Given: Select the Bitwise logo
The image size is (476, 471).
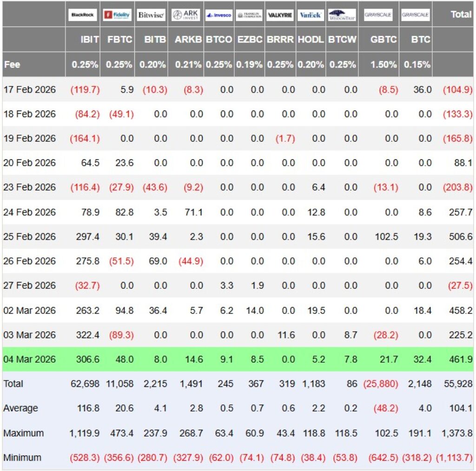Looking at the screenshot, I should (x=151, y=15).
